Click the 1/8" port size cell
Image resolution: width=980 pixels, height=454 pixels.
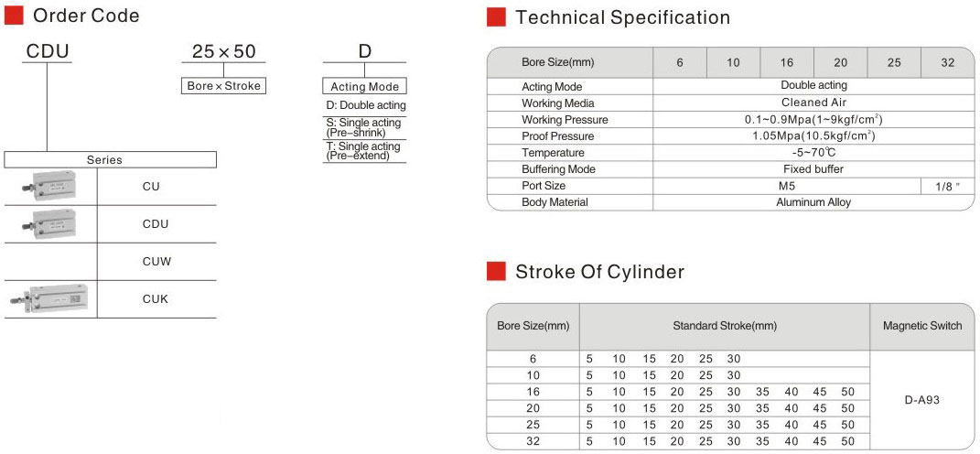coord(947,186)
